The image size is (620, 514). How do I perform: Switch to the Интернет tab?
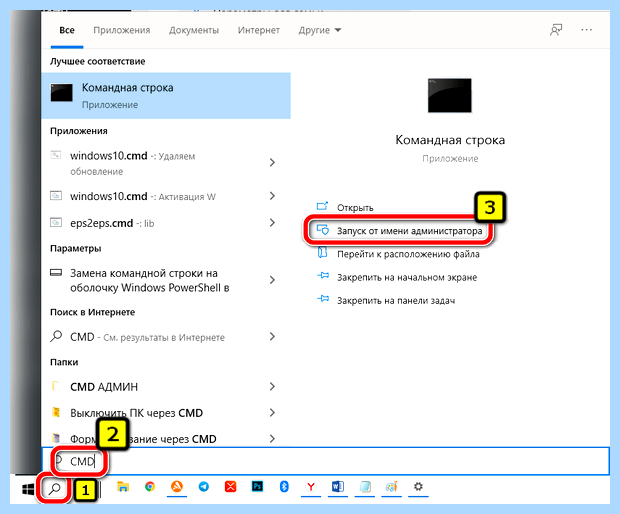259,30
